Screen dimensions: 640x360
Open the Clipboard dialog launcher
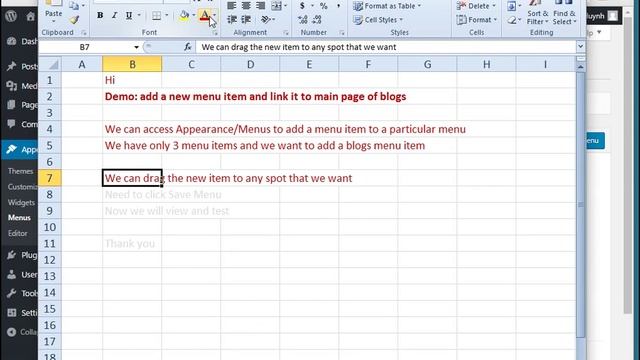(x=84, y=33)
